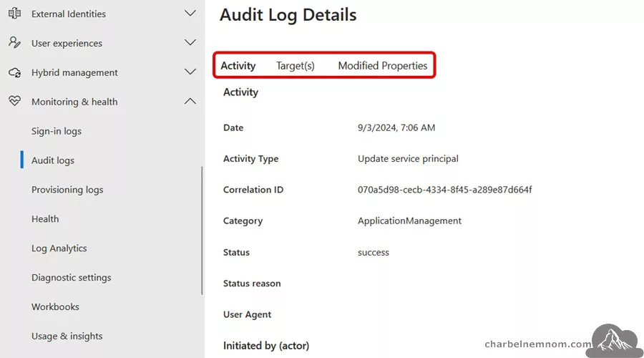Click the 'Activity Type' field label
Screen dimensions: 644x358
point(251,159)
